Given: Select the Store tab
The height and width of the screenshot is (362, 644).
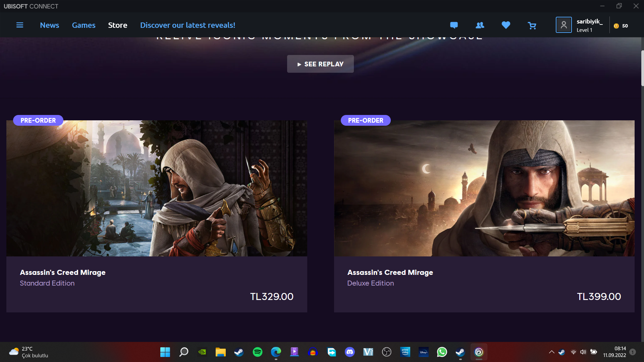Looking at the screenshot, I should click(117, 25).
